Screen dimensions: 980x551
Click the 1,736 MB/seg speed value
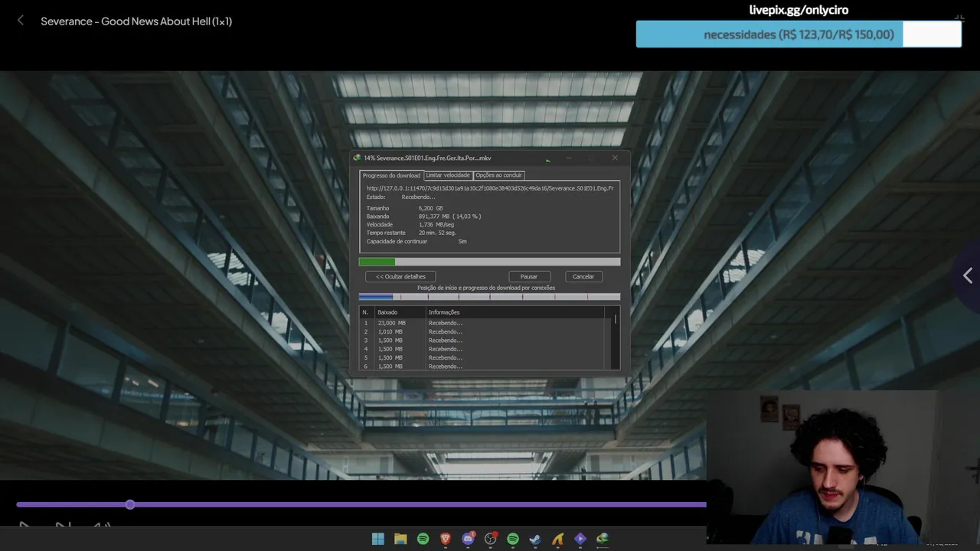(x=436, y=224)
